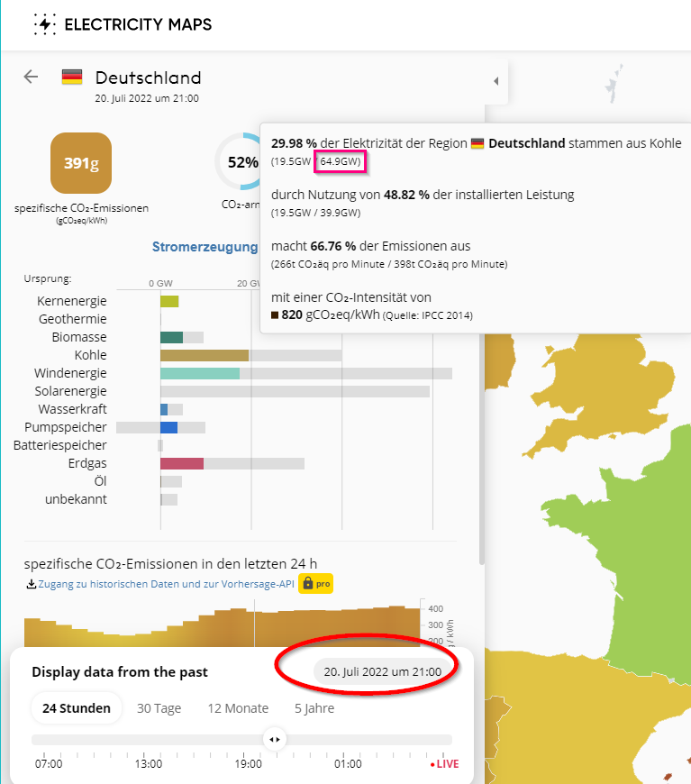The height and width of the screenshot is (784, 691).
Task: Click the German flag icon
Action: [x=72, y=77]
